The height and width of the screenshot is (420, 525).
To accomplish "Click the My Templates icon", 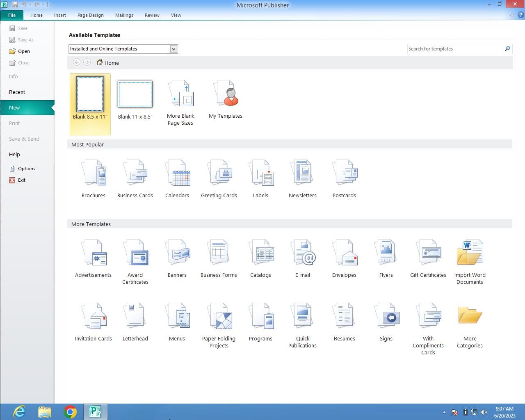I will [226, 100].
